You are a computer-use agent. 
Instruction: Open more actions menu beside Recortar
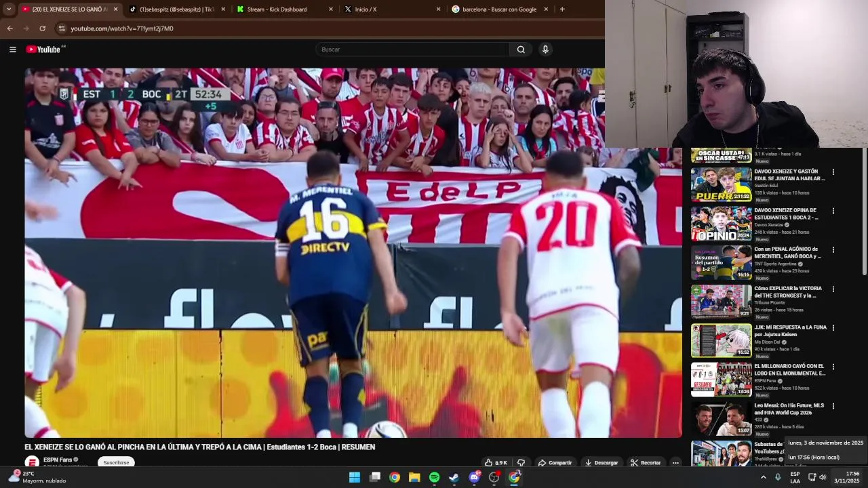[675, 463]
